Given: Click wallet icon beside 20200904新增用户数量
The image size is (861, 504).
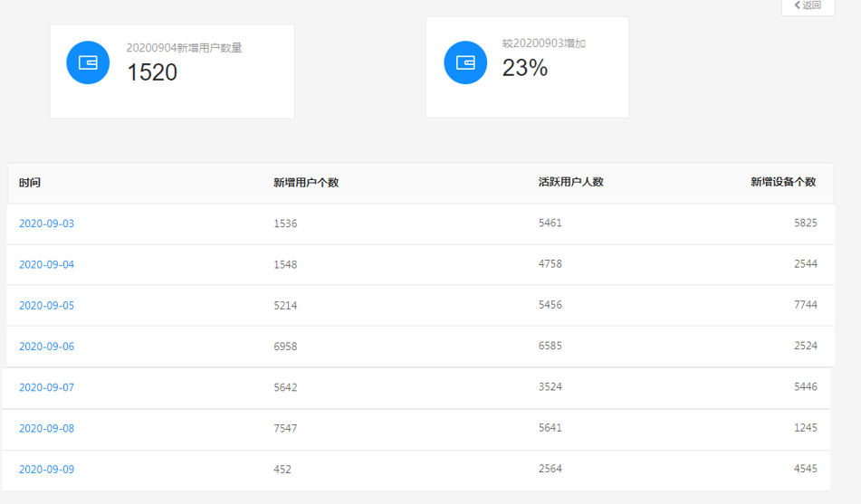Looking at the screenshot, I should click(88, 62).
